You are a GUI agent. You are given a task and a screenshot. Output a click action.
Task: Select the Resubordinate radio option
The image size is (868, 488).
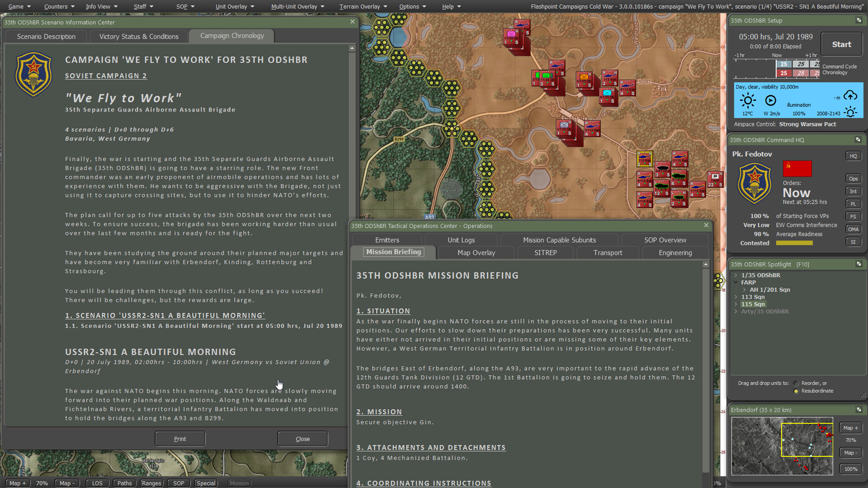[796, 391]
